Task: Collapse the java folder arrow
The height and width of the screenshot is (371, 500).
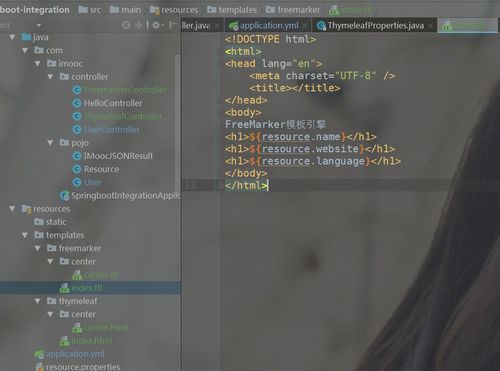Action: 12,37
